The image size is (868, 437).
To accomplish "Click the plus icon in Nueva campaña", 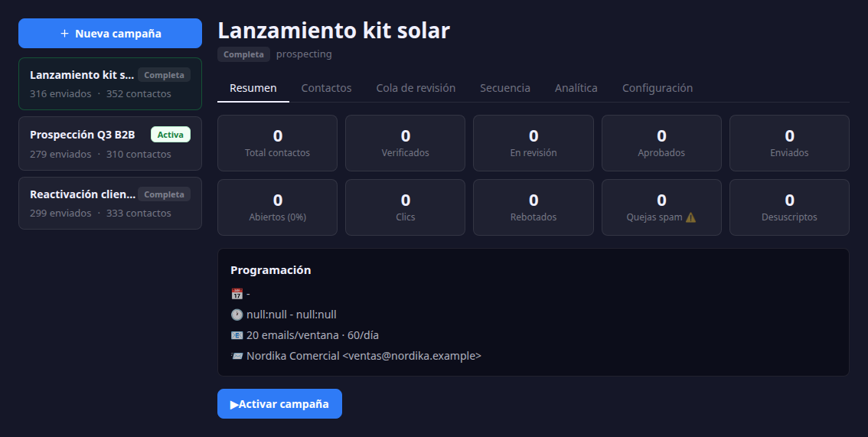I will pos(64,34).
